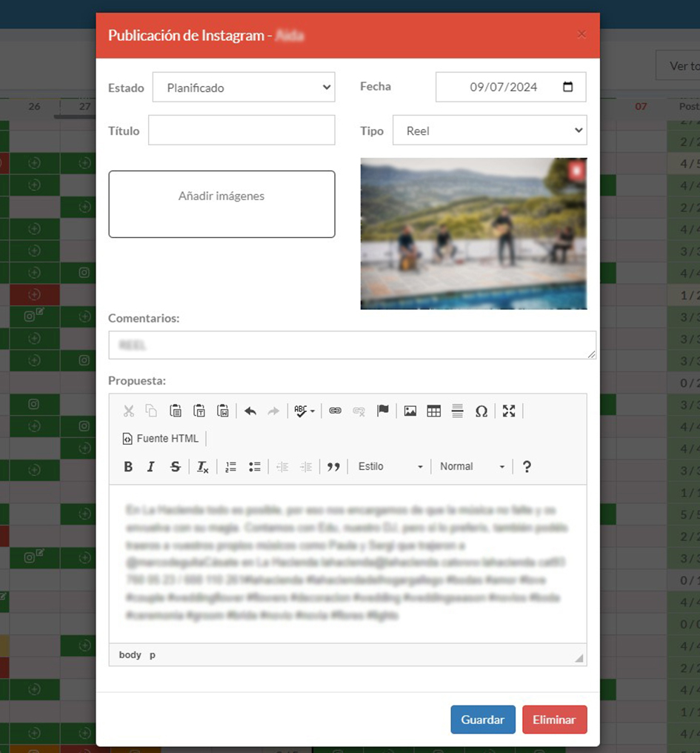700x753 pixels.
Task: Insert a link with the link icon
Action: pyautogui.click(x=335, y=411)
